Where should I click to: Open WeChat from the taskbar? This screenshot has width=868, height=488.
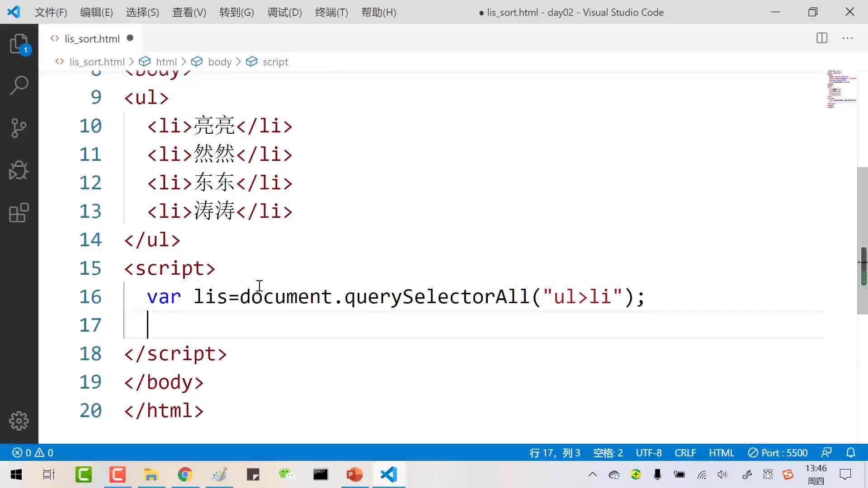pos(286,474)
